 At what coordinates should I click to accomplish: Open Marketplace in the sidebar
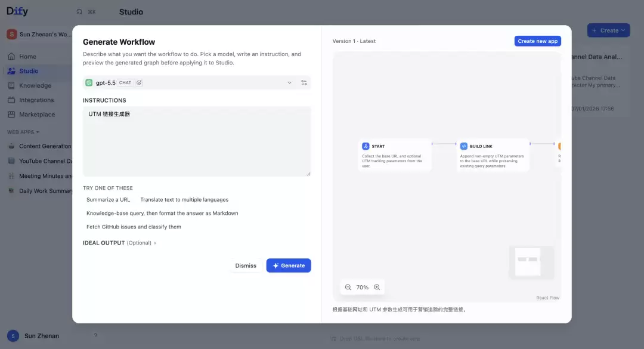tap(37, 115)
